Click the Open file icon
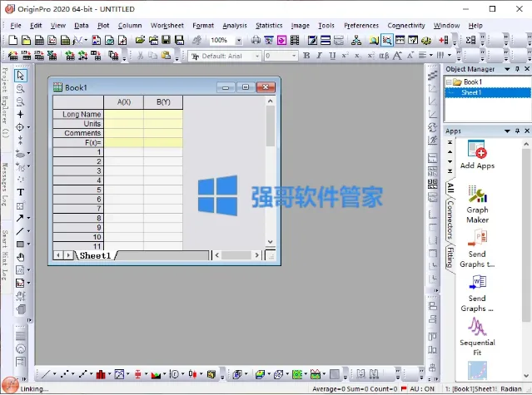The height and width of the screenshot is (395, 532). [x=140, y=40]
